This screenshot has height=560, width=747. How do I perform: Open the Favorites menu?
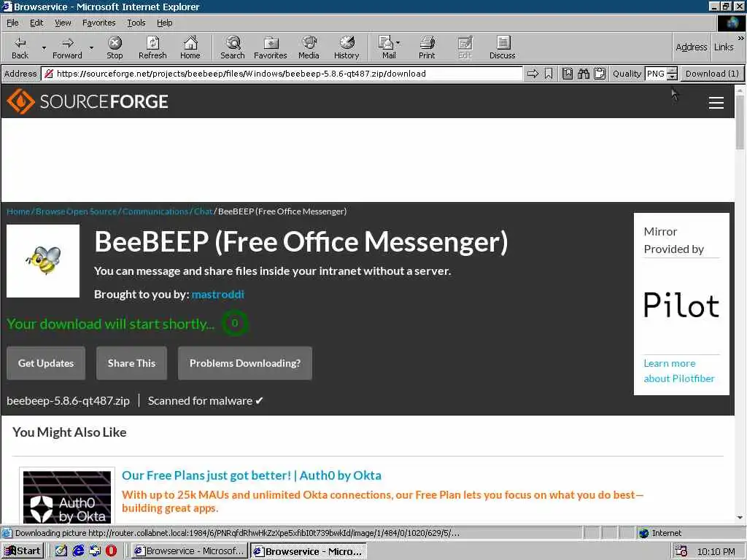(x=98, y=23)
